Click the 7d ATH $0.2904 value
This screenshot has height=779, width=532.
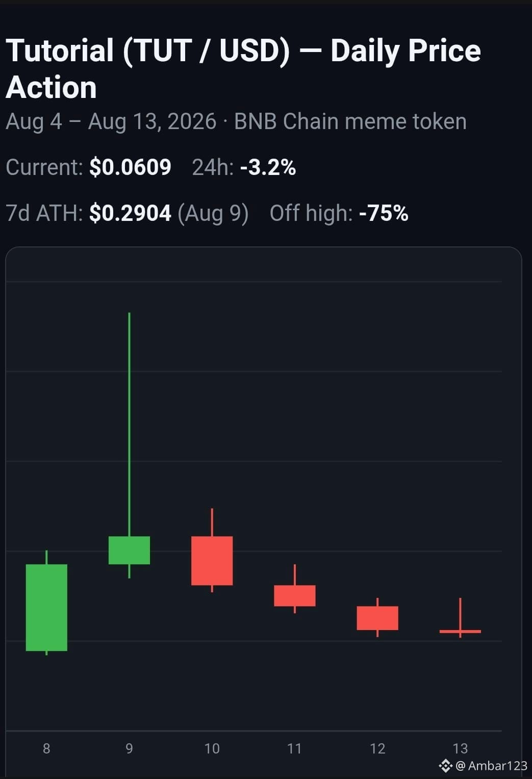pos(130,213)
